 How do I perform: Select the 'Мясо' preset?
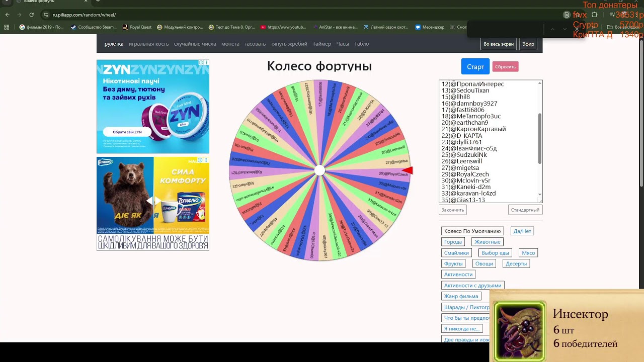click(528, 253)
